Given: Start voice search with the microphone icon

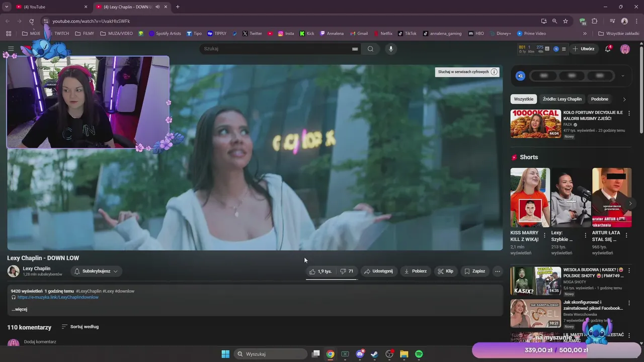Looking at the screenshot, I should (391, 49).
